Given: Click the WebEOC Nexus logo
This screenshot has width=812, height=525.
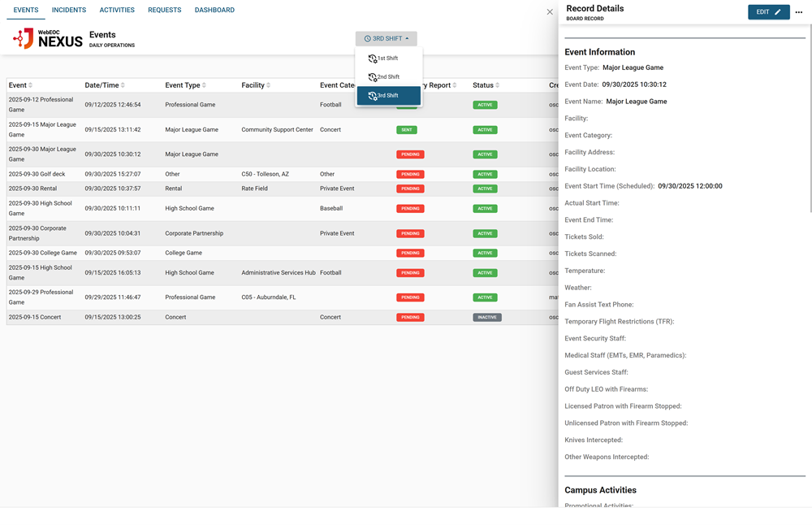Looking at the screenshot, I should [x=48, y=38].
